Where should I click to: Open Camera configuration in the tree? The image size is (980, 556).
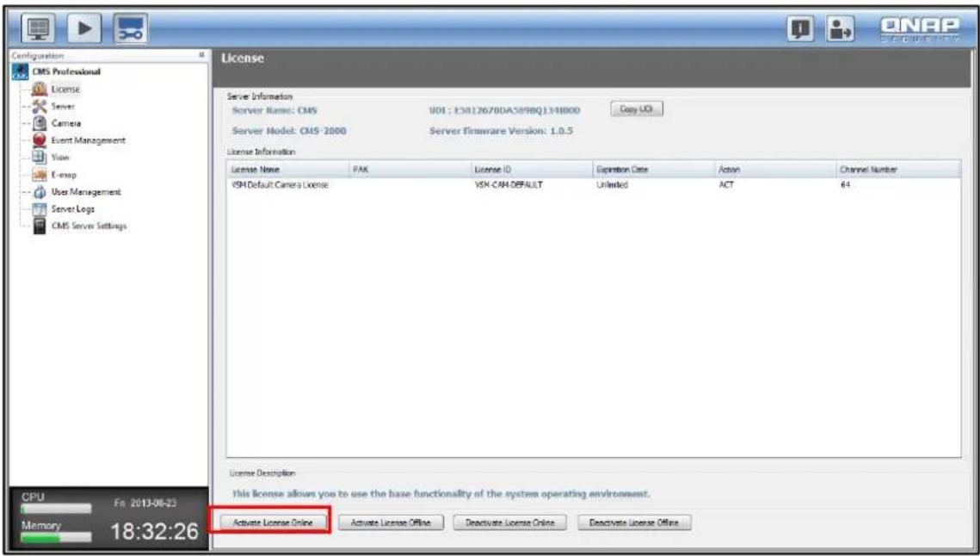coord(65,123)
